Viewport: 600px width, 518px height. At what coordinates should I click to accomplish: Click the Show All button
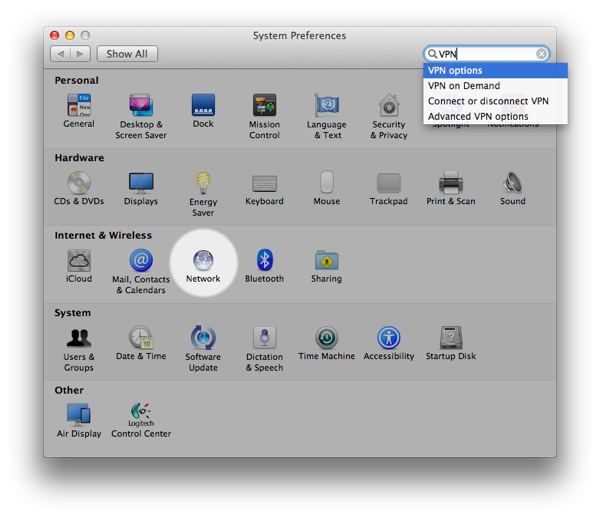click(x=127, y=54)
